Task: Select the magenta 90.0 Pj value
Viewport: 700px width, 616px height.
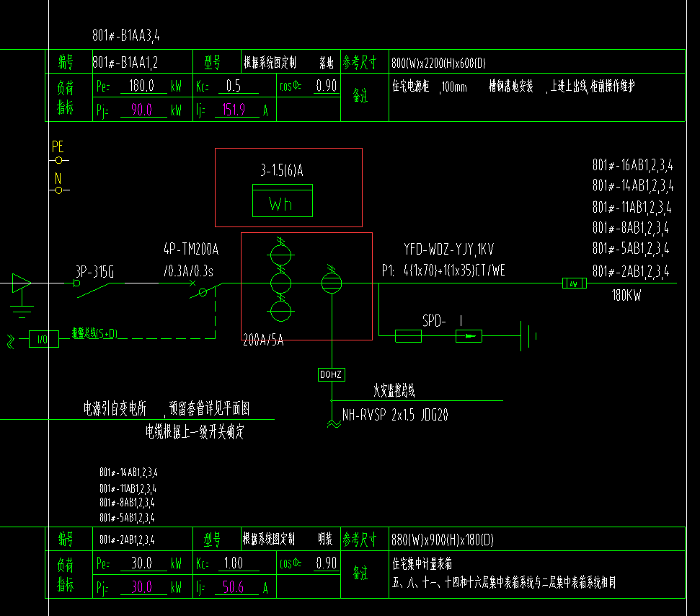Action: 141,110
